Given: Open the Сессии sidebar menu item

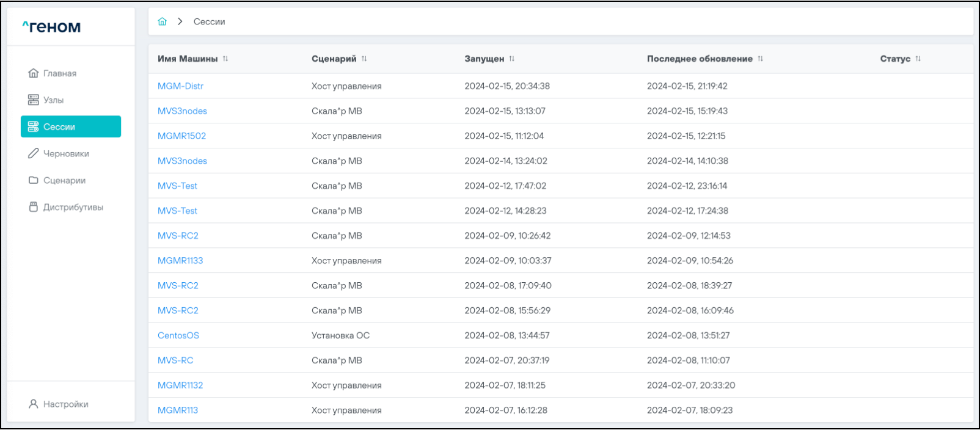Looking at the screenshot, I should pyautogui.click(x=71, y=127).
